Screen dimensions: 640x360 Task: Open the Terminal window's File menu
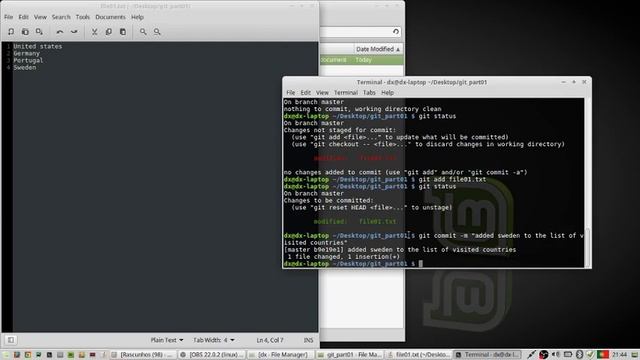point(290,93)
